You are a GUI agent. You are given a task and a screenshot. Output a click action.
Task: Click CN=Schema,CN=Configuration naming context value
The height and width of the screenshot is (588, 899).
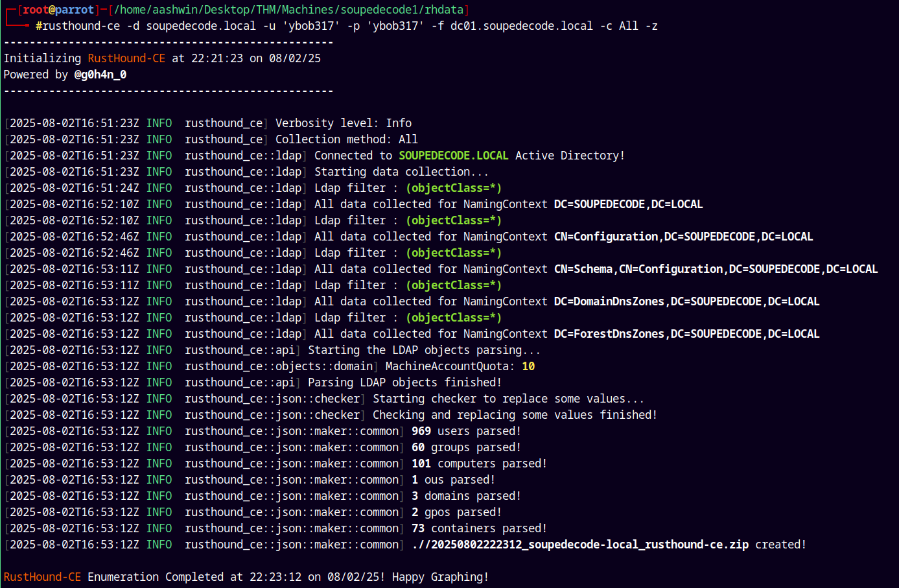click(716, 269)
